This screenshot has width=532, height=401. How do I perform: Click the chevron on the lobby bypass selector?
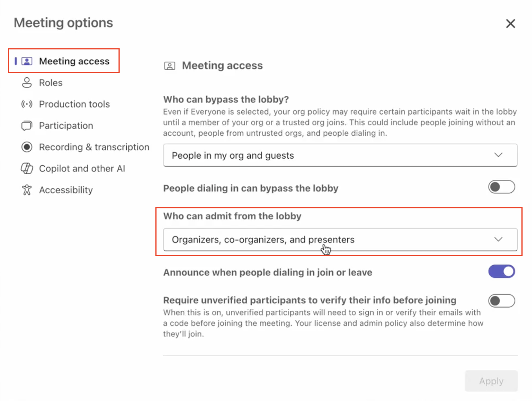498,155
